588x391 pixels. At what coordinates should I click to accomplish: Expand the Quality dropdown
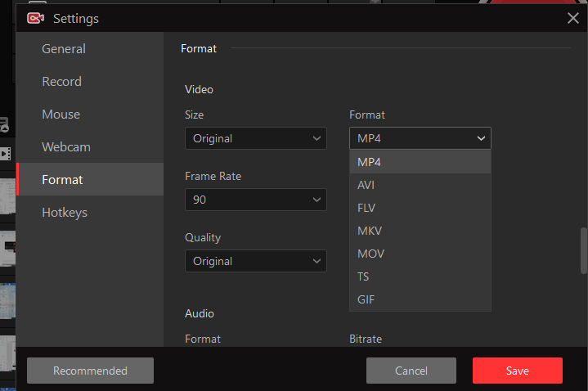click(x=256, y=261)
